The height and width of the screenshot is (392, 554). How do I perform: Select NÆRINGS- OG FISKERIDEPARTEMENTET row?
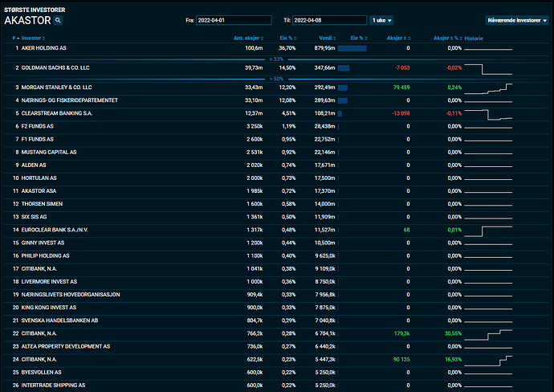point(277,100)
